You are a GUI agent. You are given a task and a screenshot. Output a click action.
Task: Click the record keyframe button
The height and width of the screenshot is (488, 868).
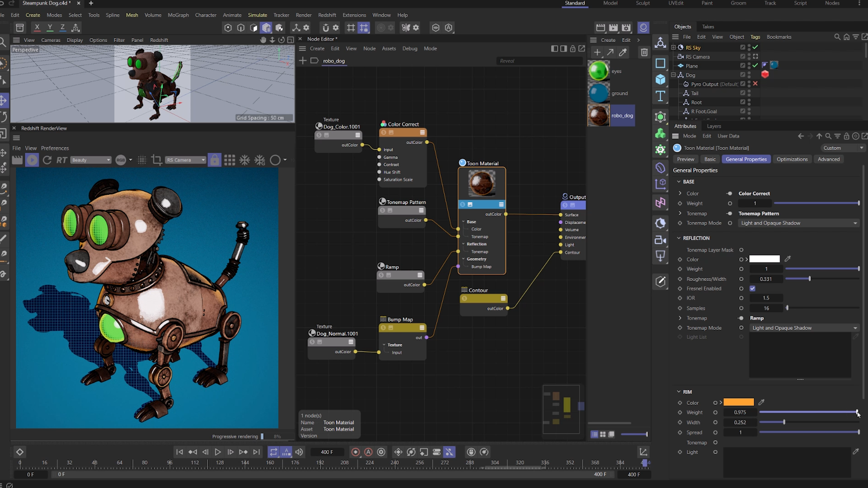click(x=355, y=452)
